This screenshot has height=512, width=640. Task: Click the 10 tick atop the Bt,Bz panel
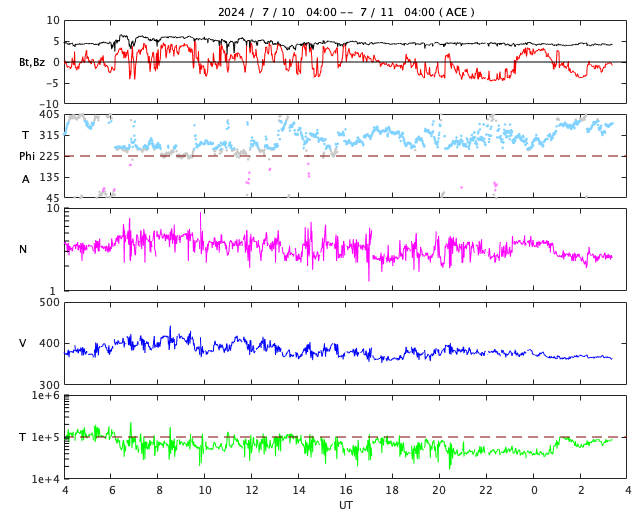pyautogui.click(x=53, y=20)
